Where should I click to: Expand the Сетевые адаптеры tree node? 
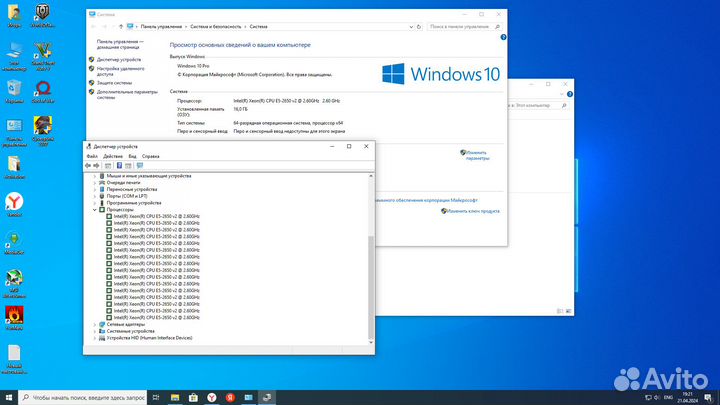95,324
